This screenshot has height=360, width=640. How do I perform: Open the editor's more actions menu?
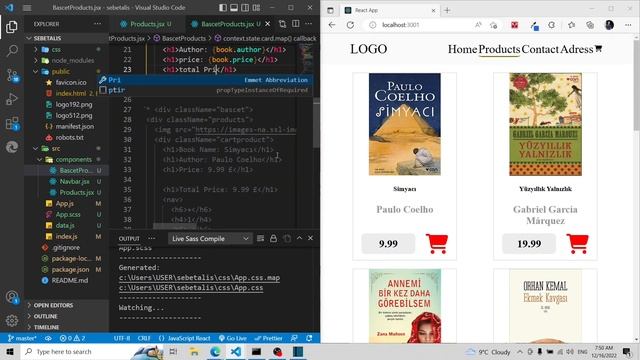pyautogui.click(x=309, y=24)
